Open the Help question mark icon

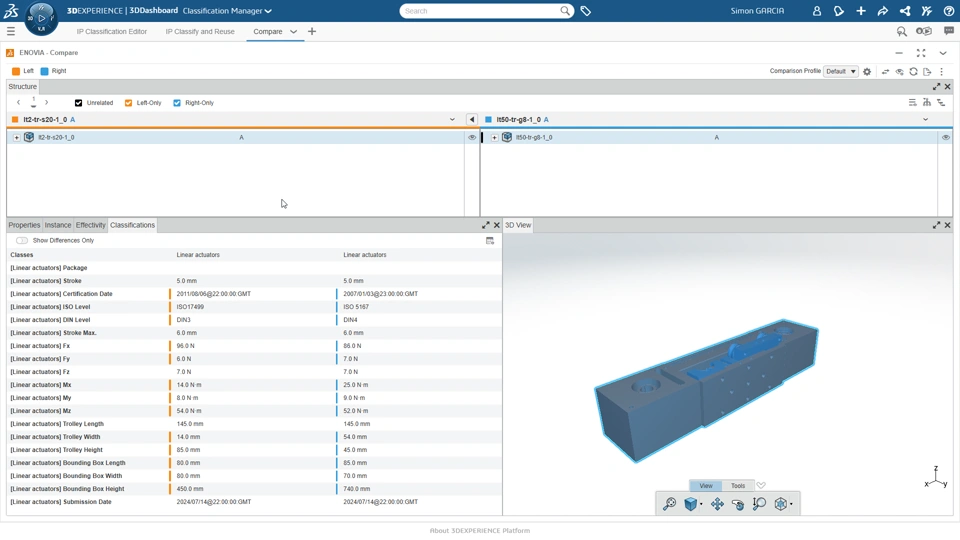pos(948,11)
